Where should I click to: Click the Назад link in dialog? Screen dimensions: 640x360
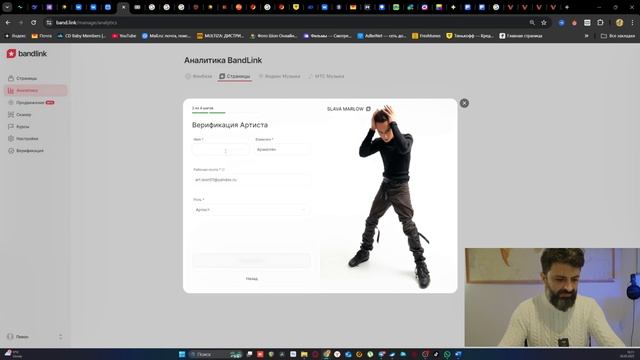click(252, 279)
